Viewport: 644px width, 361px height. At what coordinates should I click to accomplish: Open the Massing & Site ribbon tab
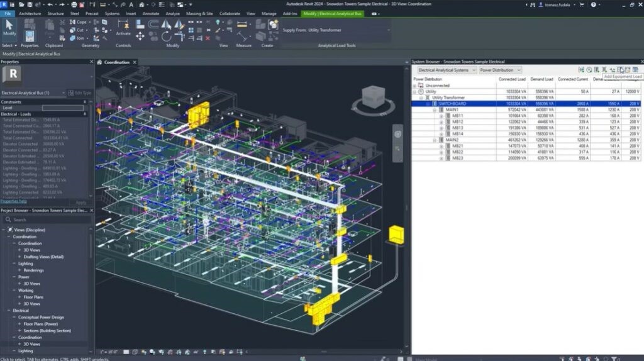199,14
